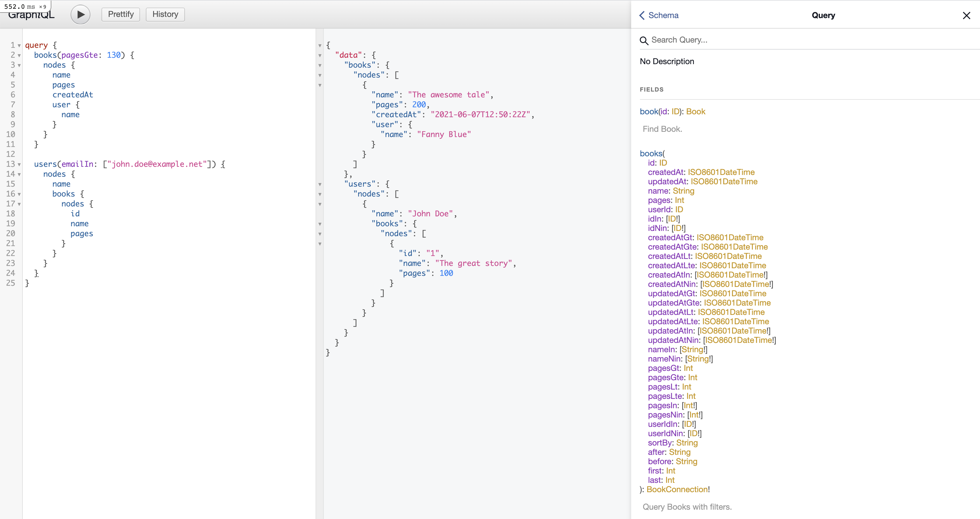Image resolution: width=980 pixels, height=519 pixels.
Task: Collapse the "data" object in results
Action: pyautogui.click(x=320, y=55)
